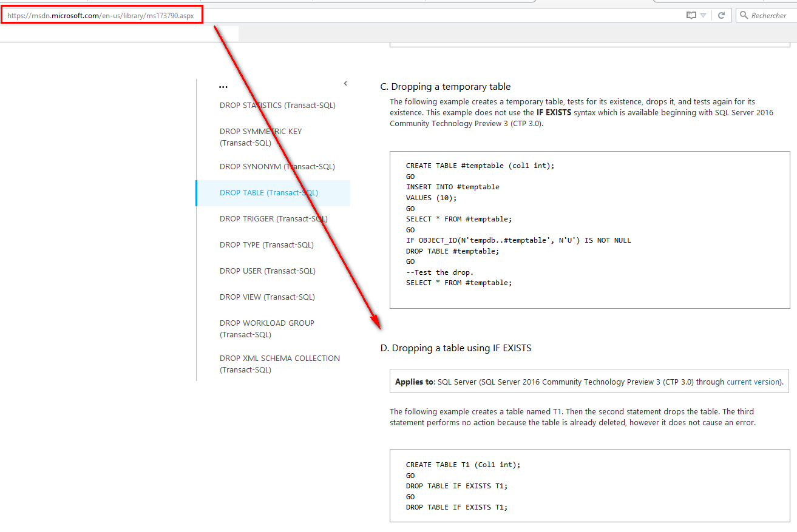Image resolution: width=797 pixels, height=532 pixels.
Task: Click the Reader view book icon
Action: tap(691, 16)
